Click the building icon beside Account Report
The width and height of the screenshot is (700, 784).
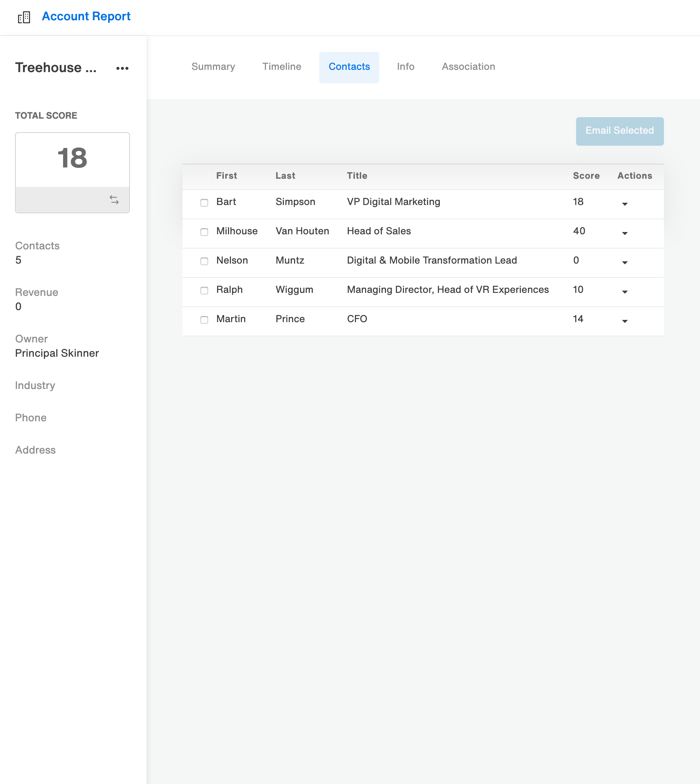click(24, 17)
